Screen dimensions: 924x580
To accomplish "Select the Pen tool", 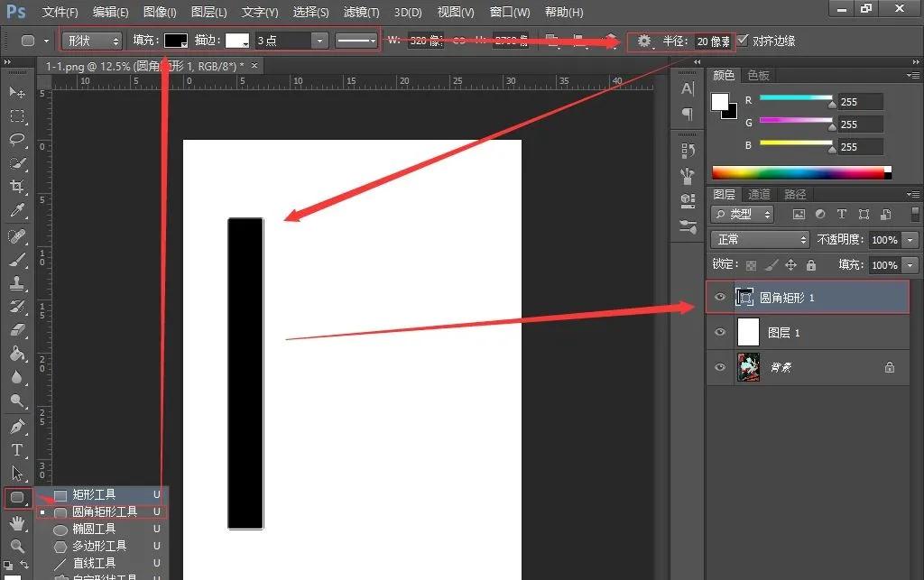I will click(16, 426).
